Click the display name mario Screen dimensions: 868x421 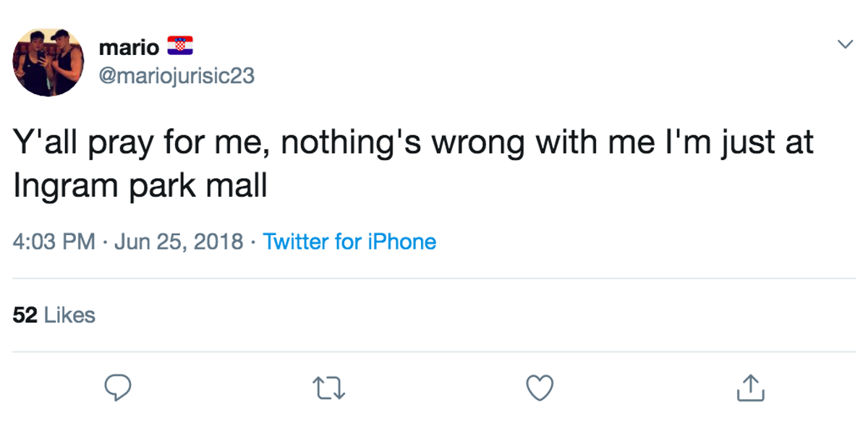(129, 48)
